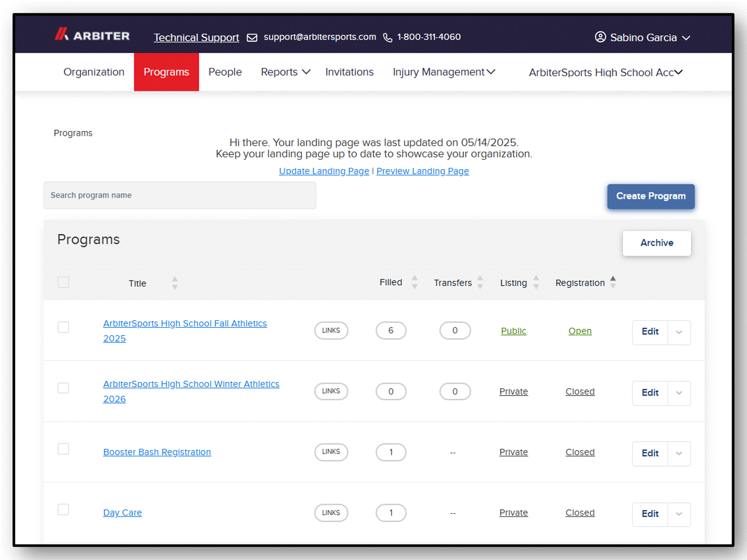Sort programs by Registration column arrows
Screen dimensions: 747x560
tap(613, 282)
